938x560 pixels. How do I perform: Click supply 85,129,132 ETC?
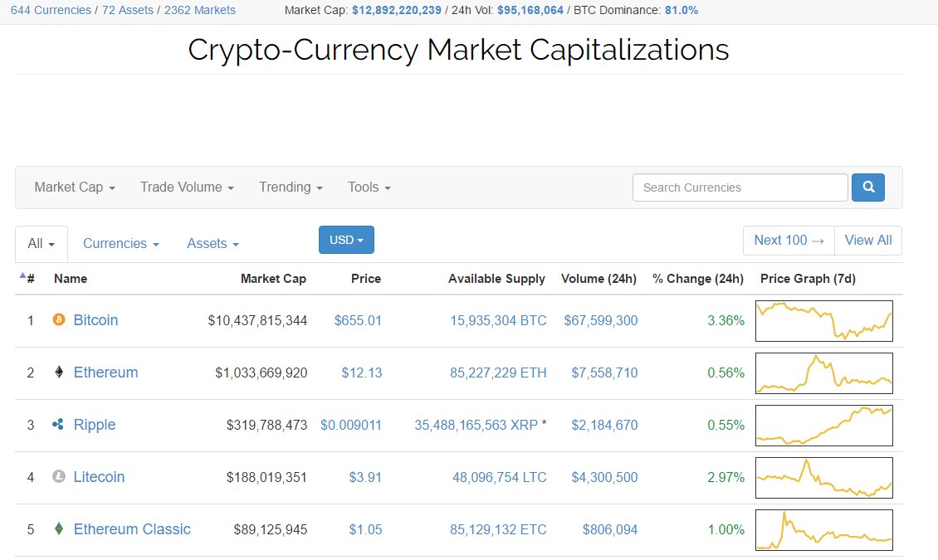click(498, 529)
